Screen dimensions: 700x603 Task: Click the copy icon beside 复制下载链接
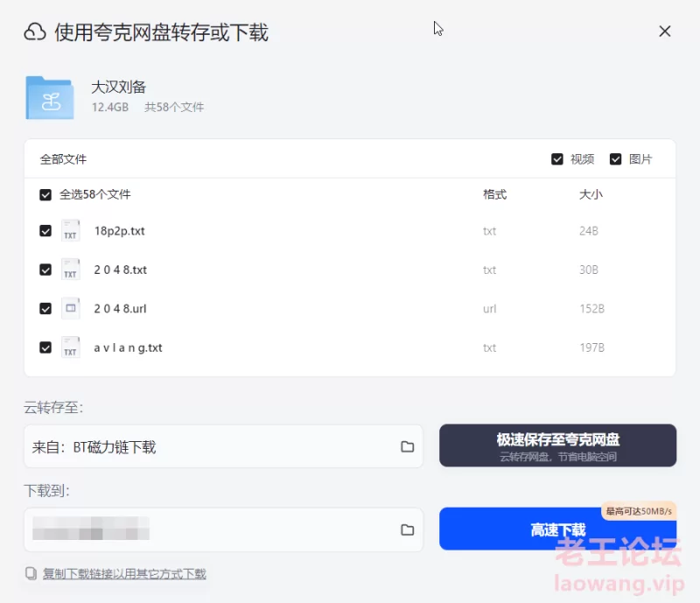(x=31, y=573)
